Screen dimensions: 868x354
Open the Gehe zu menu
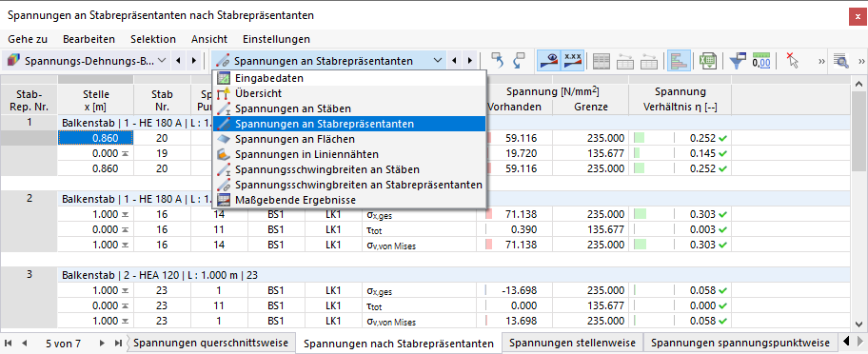click(x=28, y=39)
